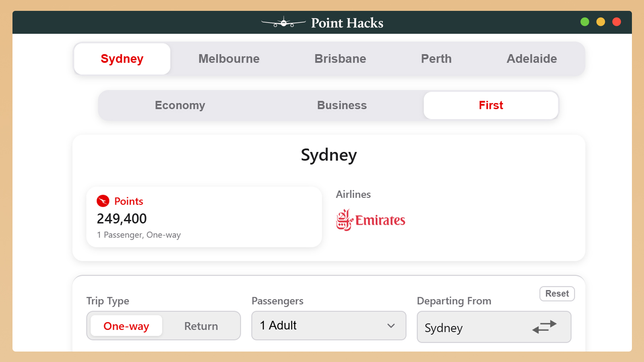Select the Business cabin class

coord(342,105)
